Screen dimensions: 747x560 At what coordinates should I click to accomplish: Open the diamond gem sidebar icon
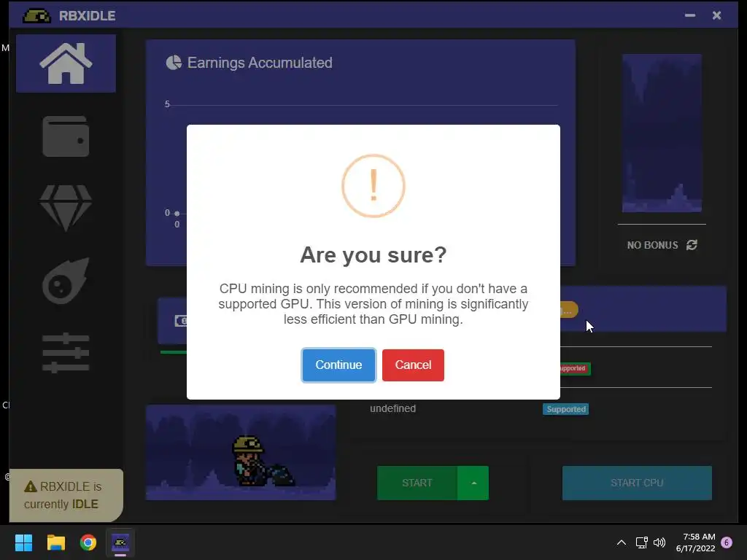coord(66,208)
